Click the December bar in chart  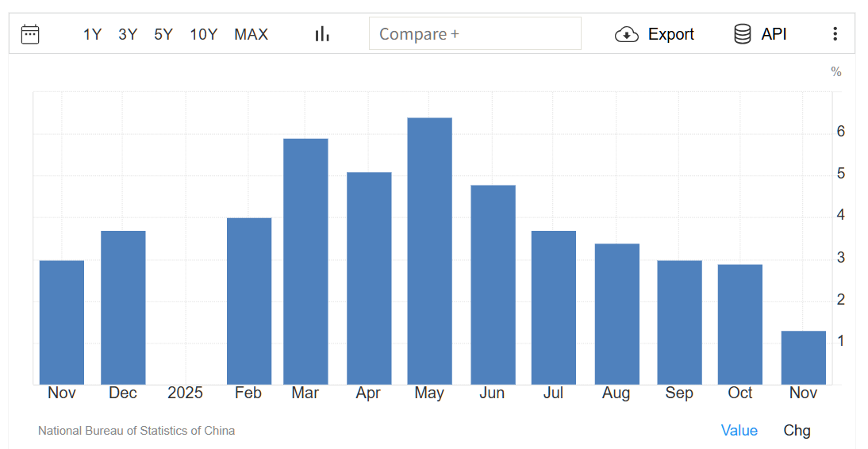click(123, 308)
